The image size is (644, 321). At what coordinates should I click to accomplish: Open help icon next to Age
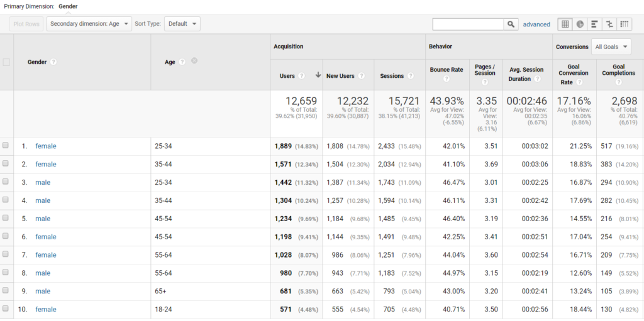coord(182,62)
